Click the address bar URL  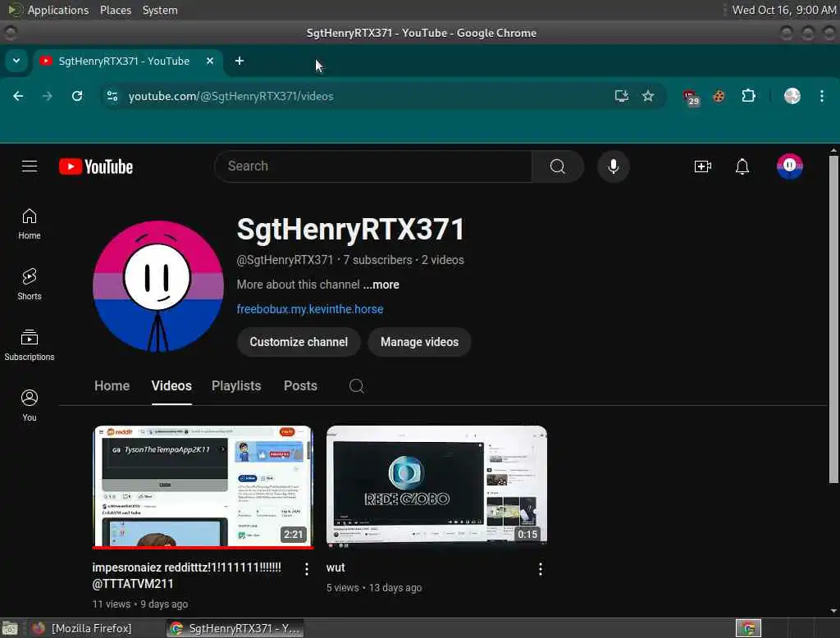coord(231,96)
